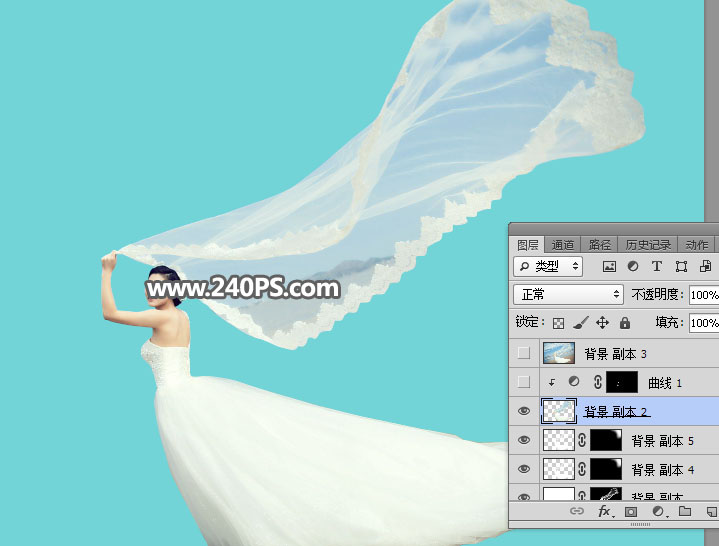Hide the 背景 副本 5 layer
The height and width of the screenshot is (546, 719).
point(524,440)
